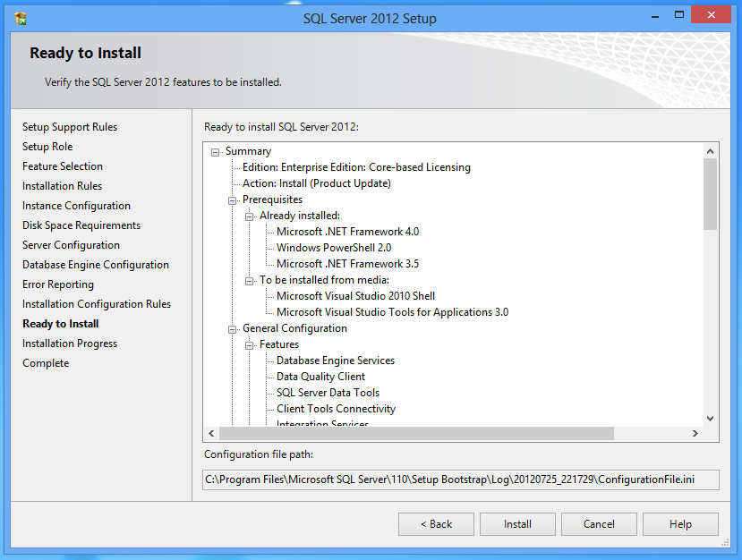Select the Error Reporting step

[58, 284]
